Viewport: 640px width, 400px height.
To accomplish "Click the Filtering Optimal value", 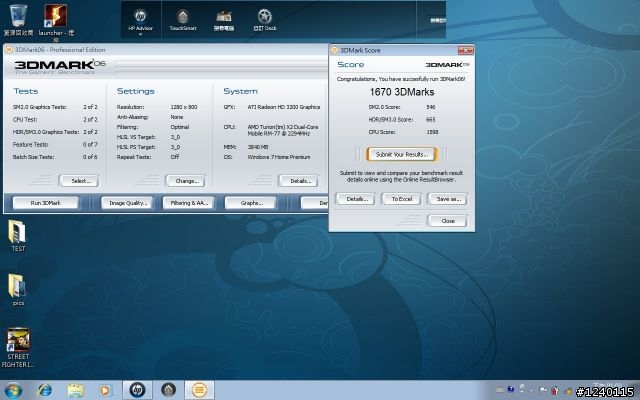I will (180, 127).
